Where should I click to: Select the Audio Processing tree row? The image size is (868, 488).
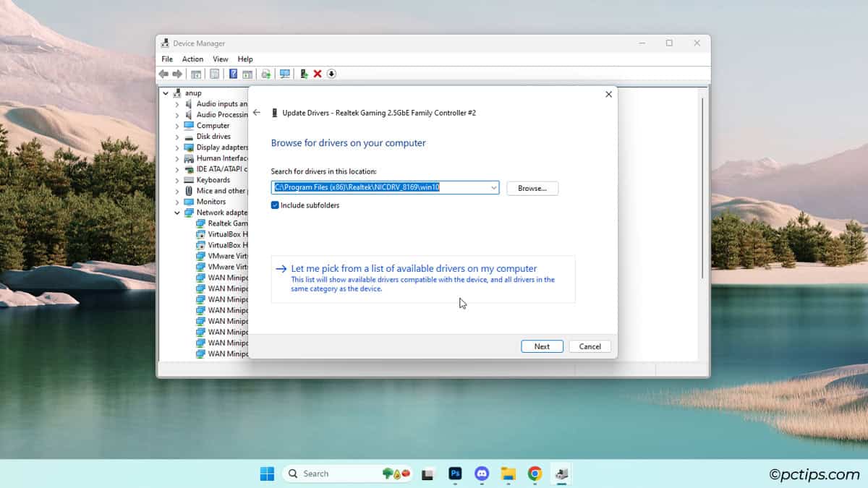[216, 115]
